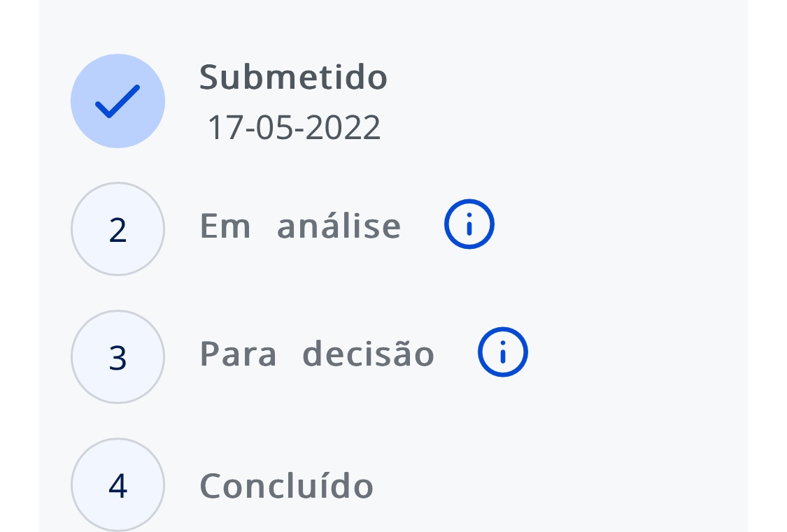Select the Para decisão step label
This screenshot has width=787, height=532.
pyautogui.click(x=317, y=354)
